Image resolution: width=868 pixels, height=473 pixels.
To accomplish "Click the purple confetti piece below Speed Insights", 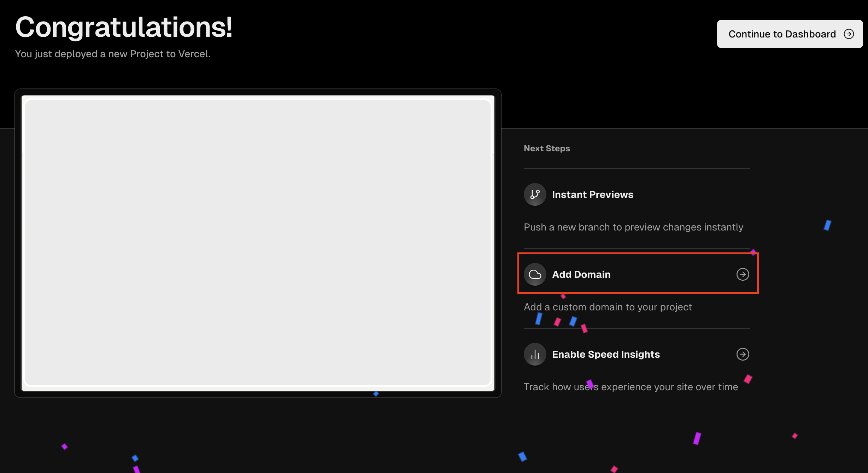I will (x=697, y=438).
